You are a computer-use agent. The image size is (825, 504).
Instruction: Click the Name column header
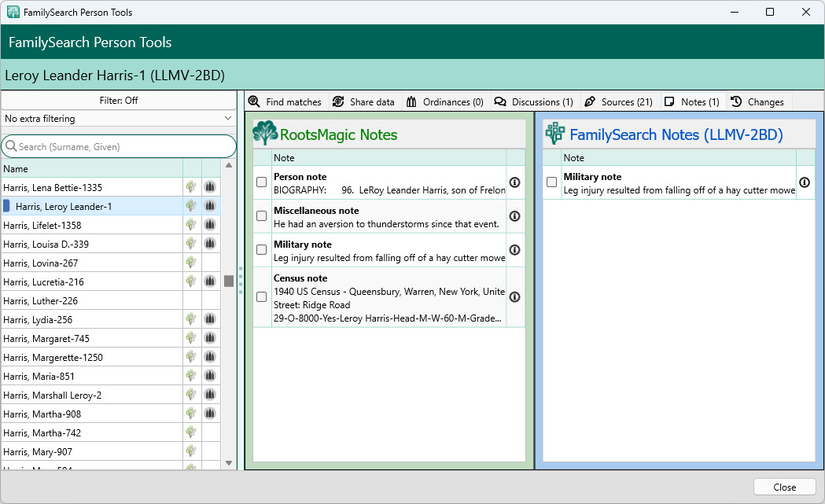[92, 169]
